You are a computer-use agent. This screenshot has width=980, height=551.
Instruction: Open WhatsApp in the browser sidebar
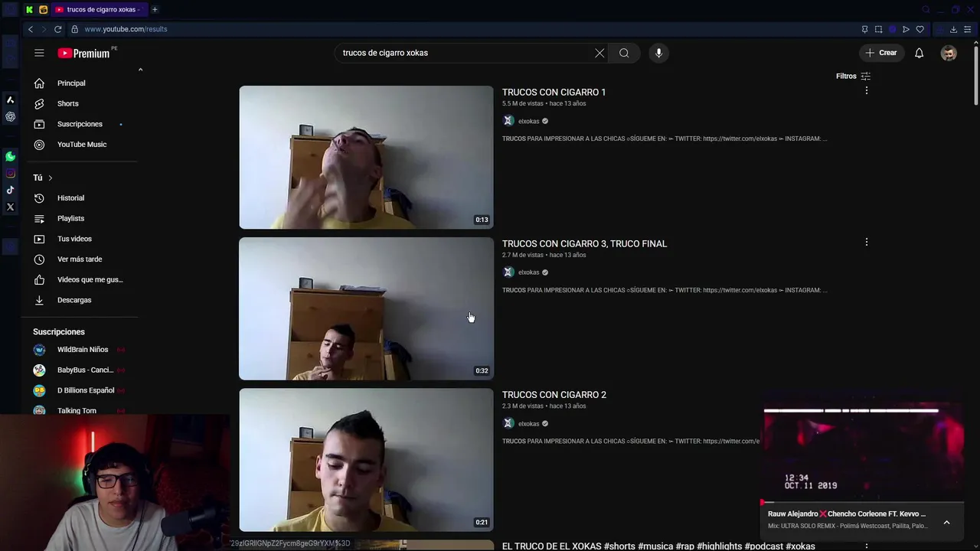pyautogui.click(x=10, y=156)
